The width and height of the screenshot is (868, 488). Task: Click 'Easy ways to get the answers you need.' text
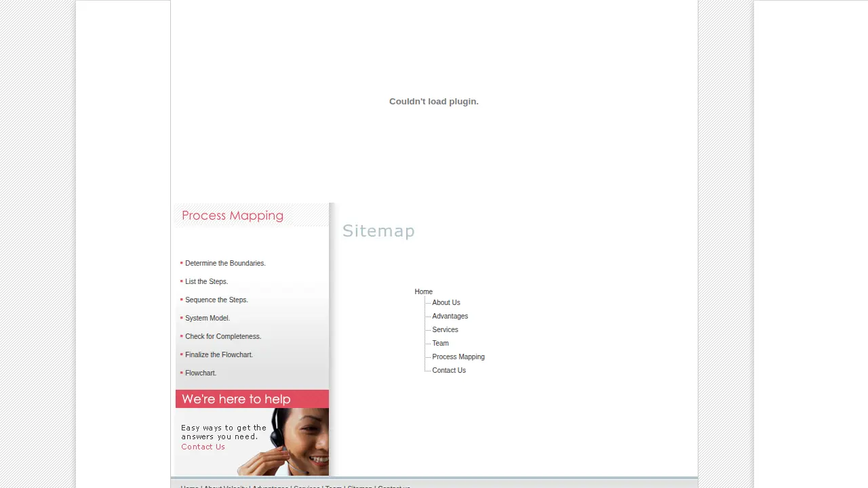[x=224, y=432]
